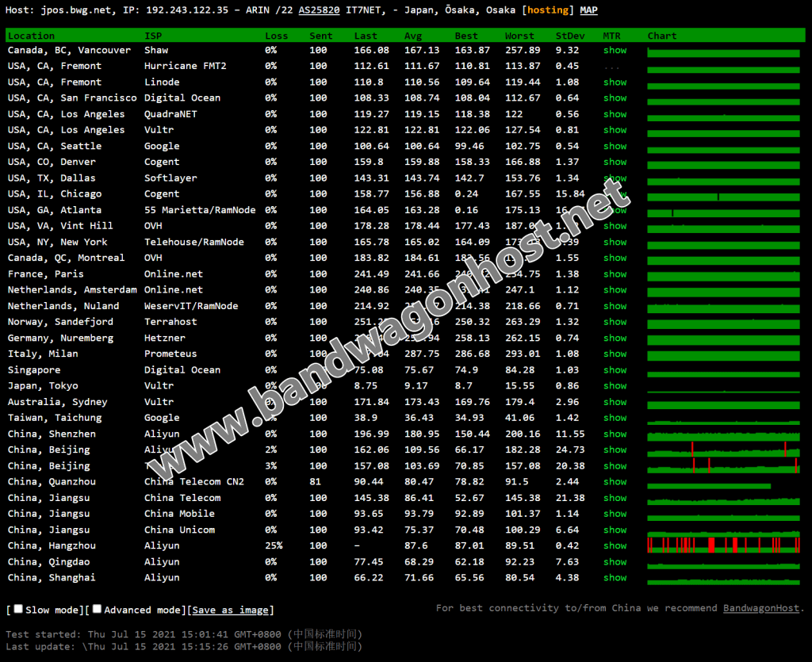Show MTR for China, Shanghai Aliyun
Image resolution: width=812 pixels, height=662 pixels.
tap(615, 577)
